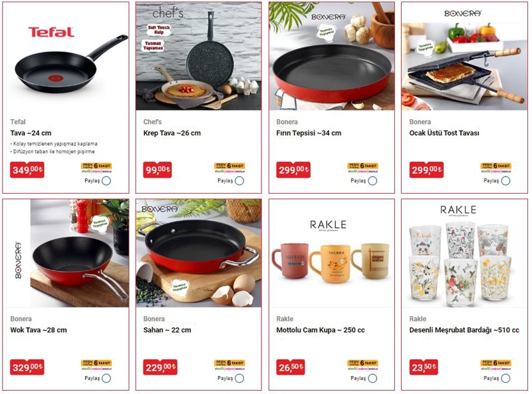Click the Rakle logo above the mugs
Image resolution: width=532 pixels, height=394 pixels.
pyautogui.click(x=328, y=225)
